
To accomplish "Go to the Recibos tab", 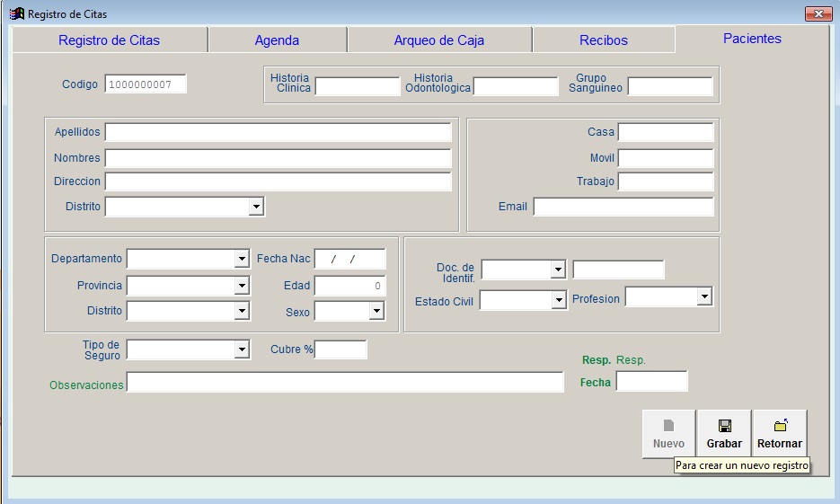I will 603,40.
